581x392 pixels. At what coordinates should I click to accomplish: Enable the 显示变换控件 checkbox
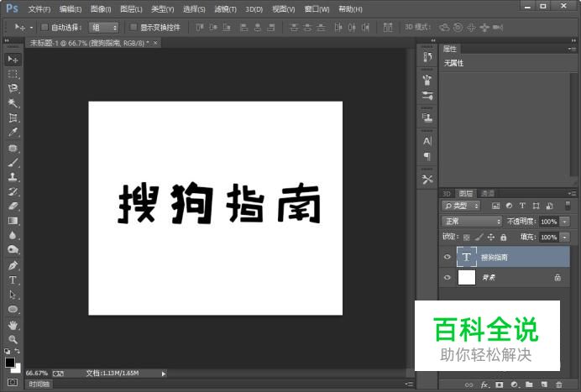[x=133, y=27]
